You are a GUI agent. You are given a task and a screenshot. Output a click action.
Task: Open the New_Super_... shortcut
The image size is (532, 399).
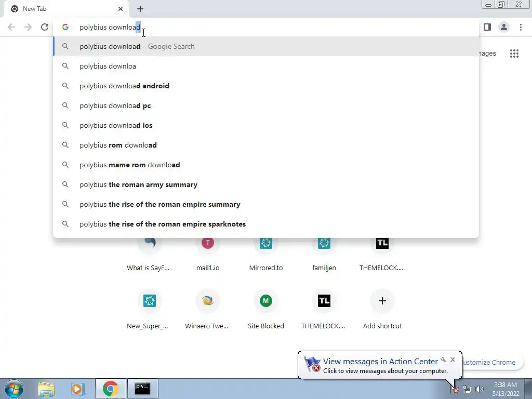coord(149,309)
